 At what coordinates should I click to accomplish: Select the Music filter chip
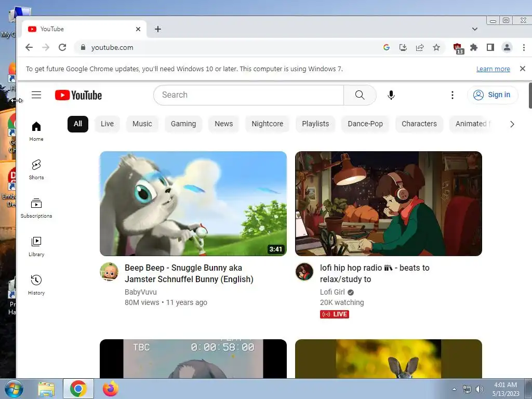point(142,124)
